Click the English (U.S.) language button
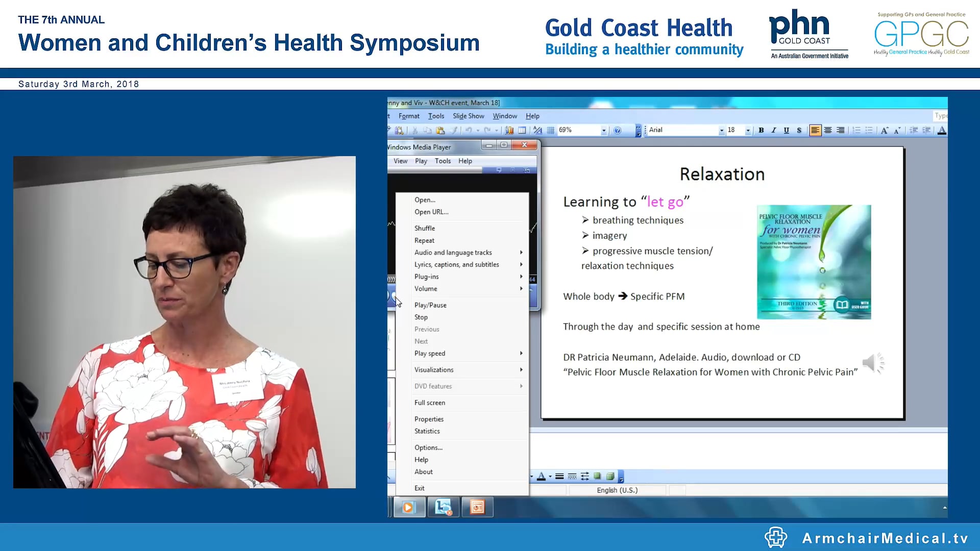980x551 pixels. pyautogui.click(x=617, y=490)
